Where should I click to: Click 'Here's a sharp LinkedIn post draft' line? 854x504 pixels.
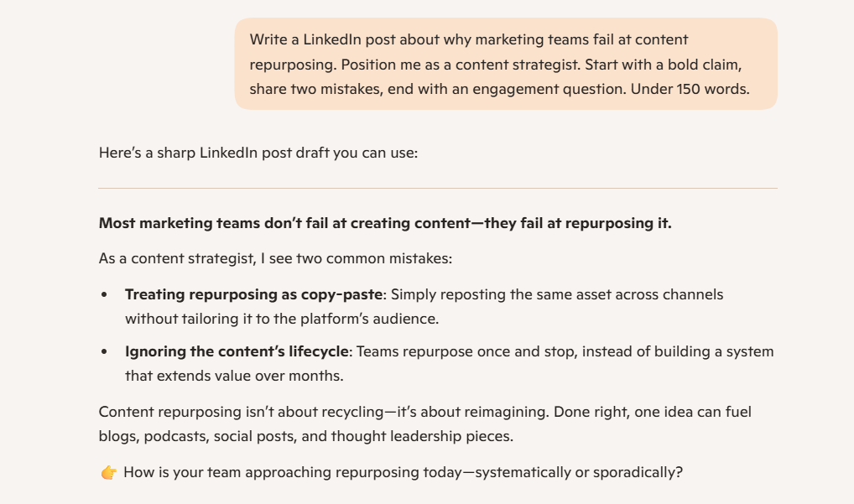click(x=258, y=153)
